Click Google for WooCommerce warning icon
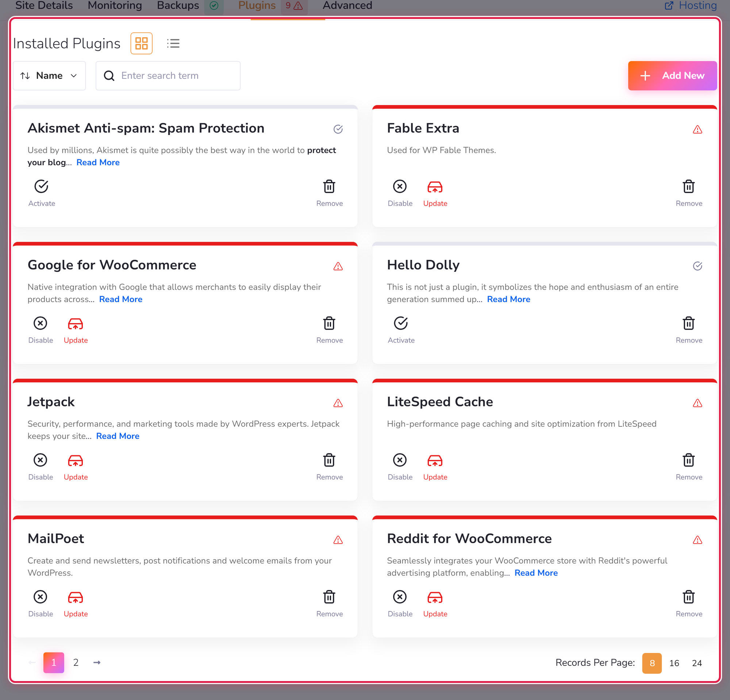 click(x=338, y=266)
